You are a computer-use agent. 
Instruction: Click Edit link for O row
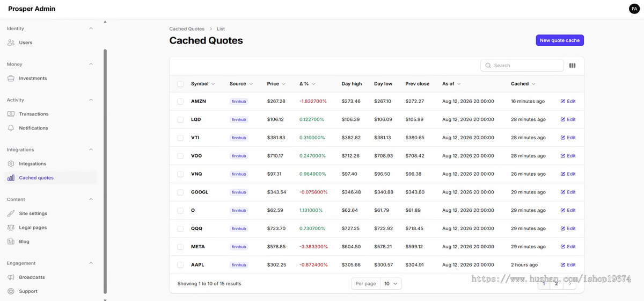pos(568,210)
